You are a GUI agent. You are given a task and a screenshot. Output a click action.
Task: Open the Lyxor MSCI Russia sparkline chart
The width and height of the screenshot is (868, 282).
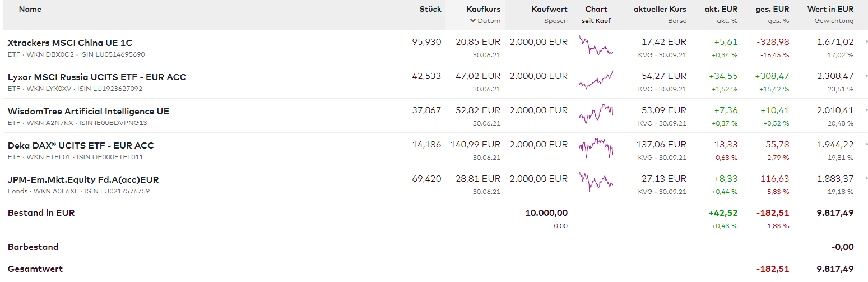[596, 81]
